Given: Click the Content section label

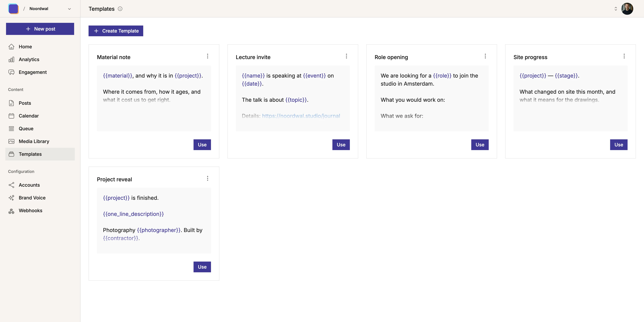Looking at the screenshot, I should (x=15, y=90).
